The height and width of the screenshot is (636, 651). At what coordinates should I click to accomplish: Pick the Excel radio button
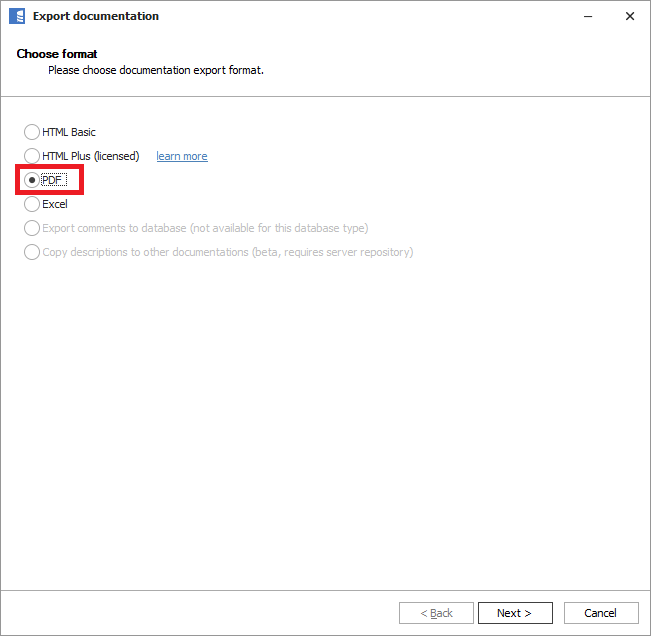[32, 204]
